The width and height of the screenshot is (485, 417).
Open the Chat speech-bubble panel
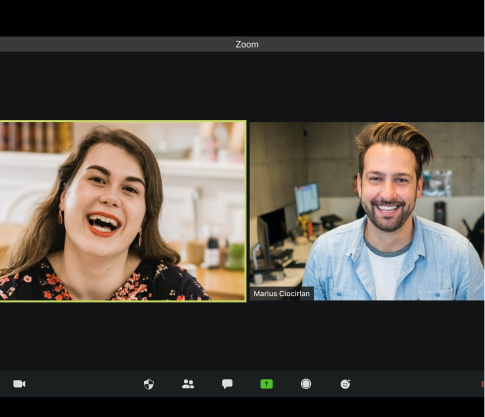pyautogui.click(x=227, y=384)
